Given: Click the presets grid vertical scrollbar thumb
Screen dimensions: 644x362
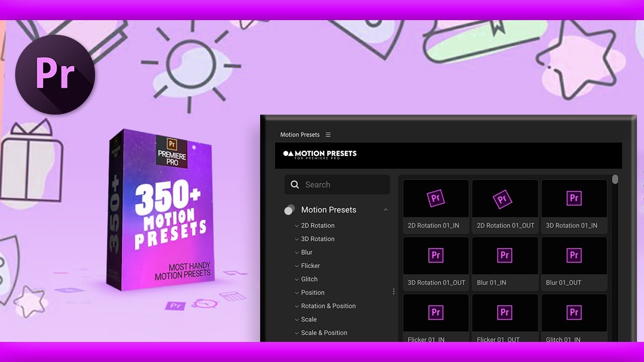Looking at the screenshot, I should [x=615, y=179].
